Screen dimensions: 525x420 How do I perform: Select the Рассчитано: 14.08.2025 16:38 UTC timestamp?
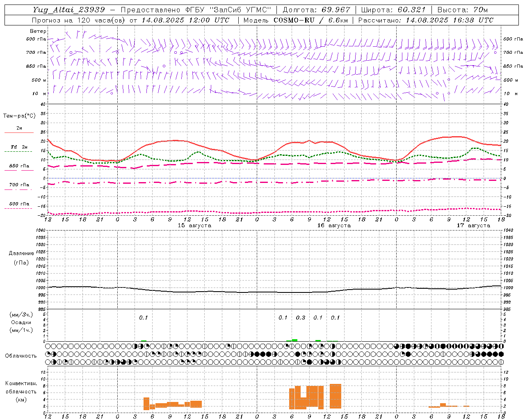pyautogui.click(x=426, y=20)
